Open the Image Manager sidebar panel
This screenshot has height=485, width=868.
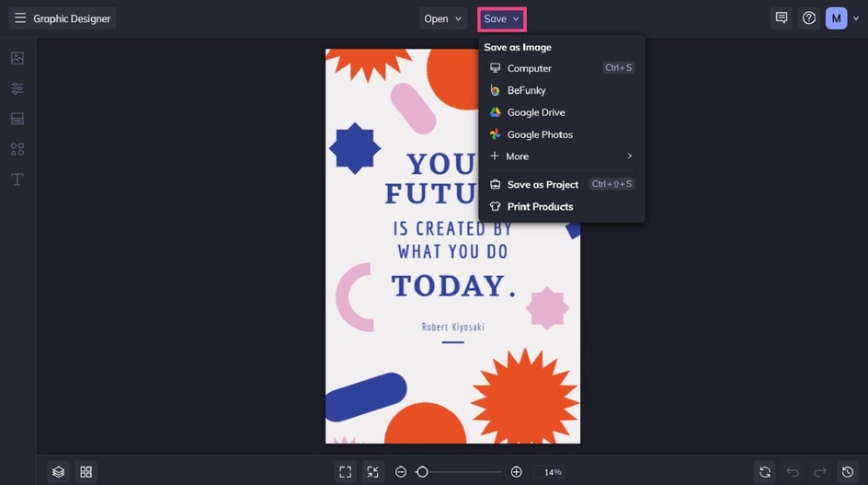17,58
